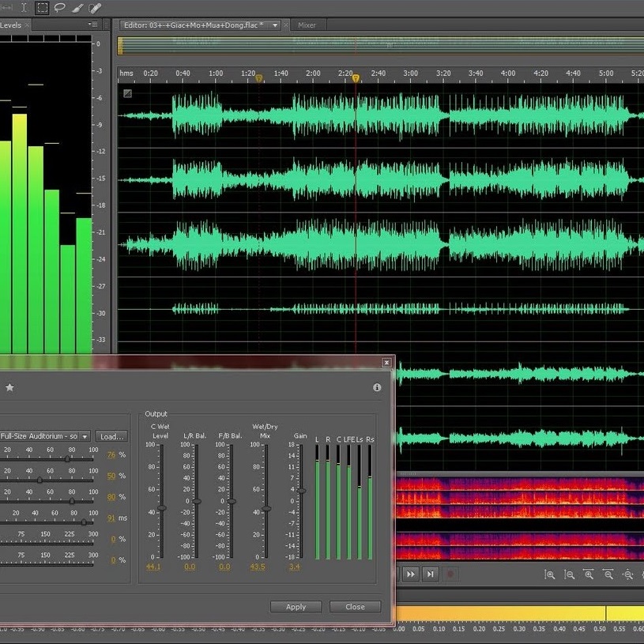Click the Move Playhead to Next button
The height and width of the screenshot is (644, 644).
click(x=430, y=574)
